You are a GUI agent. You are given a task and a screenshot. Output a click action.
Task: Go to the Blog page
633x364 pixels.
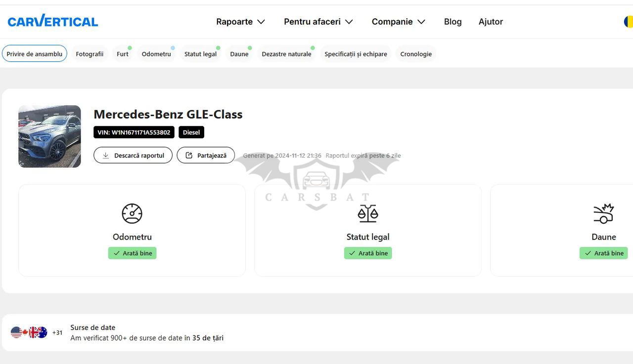[452, 22]
